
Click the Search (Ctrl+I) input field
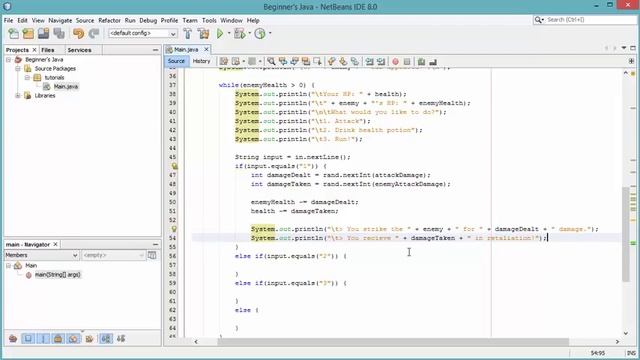[x=590, y=20]
